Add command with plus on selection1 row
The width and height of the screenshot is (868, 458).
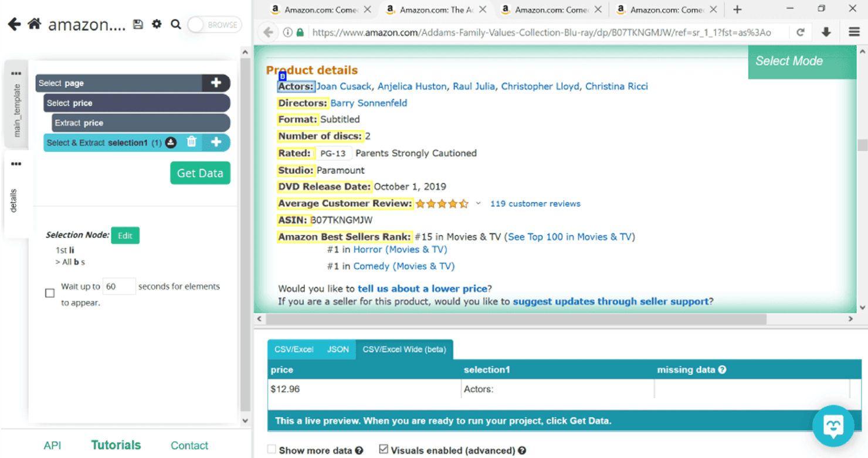click(216, 143)
